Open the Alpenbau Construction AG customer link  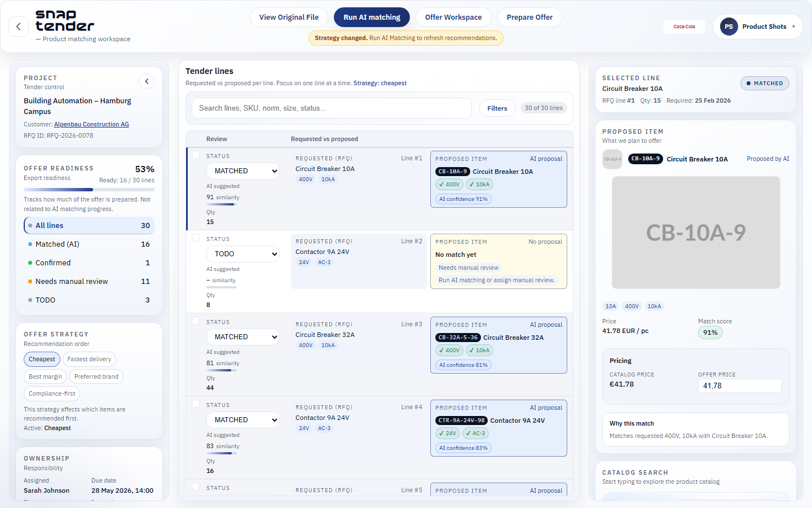[x=91, y=124]
